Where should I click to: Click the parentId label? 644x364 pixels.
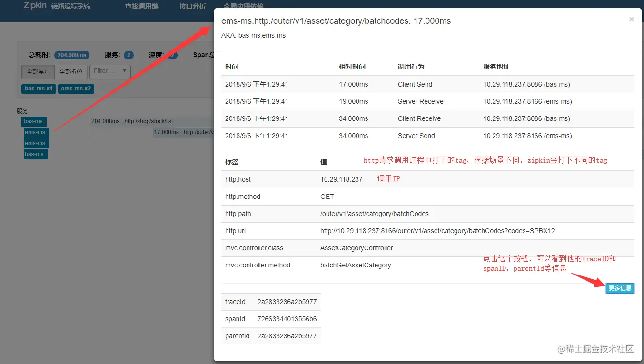point(237,336)
